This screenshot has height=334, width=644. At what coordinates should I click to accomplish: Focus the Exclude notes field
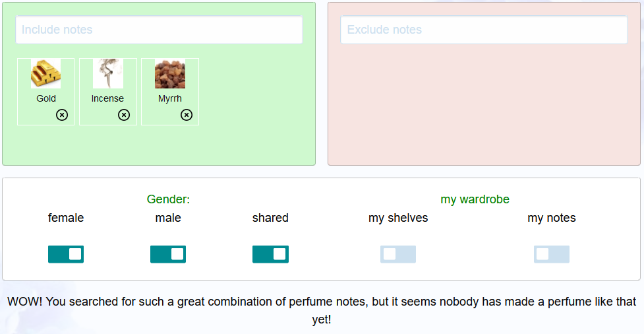tap(484, 30)
